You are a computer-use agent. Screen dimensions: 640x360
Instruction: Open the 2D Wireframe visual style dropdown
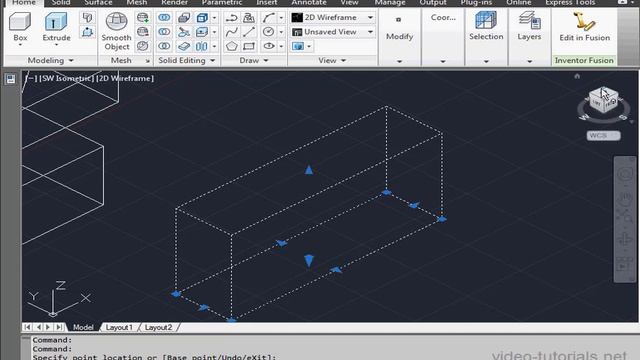click(x=332, y=18)
